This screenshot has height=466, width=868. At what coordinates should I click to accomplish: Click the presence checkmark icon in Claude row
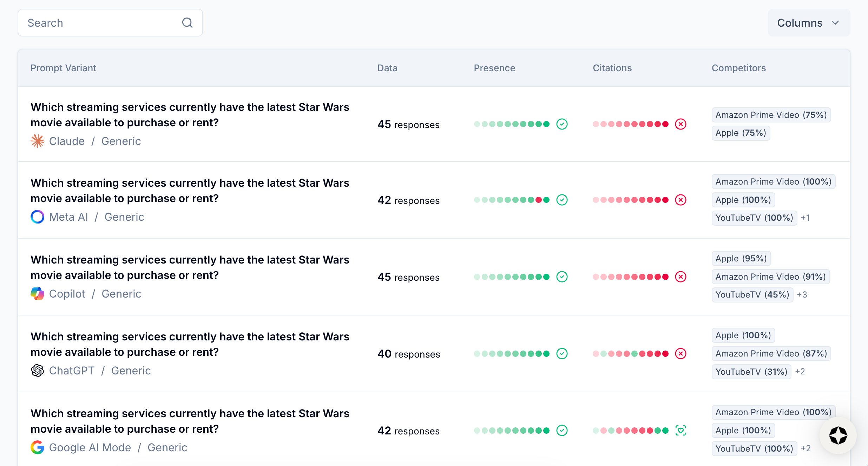pyautogui.click(x=562, y=124)
